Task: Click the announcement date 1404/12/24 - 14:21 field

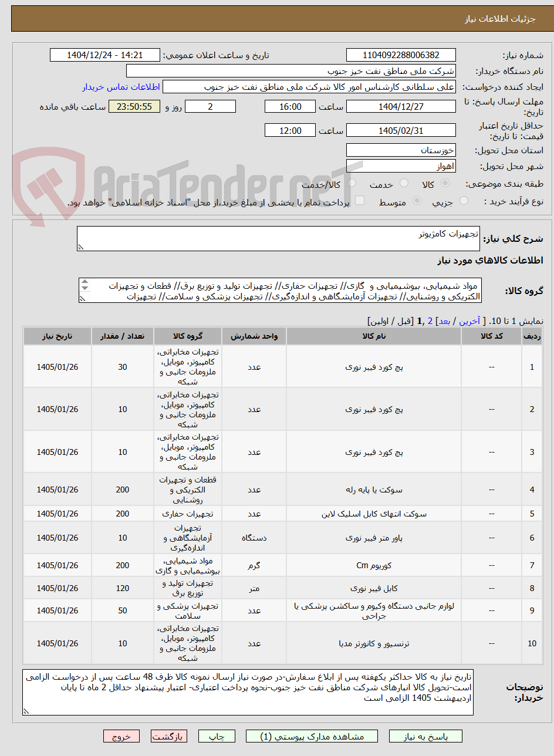Action: pyautogui.click(x=104, y=55)
